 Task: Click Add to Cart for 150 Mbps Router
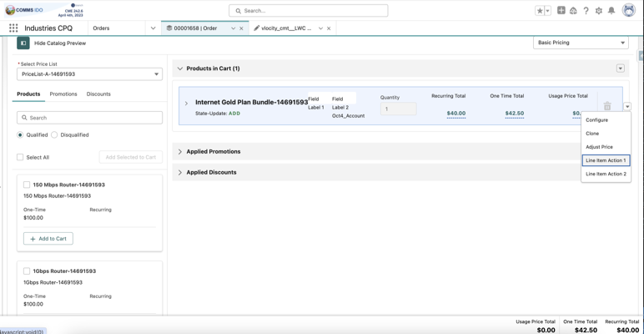tap(48, 239)
